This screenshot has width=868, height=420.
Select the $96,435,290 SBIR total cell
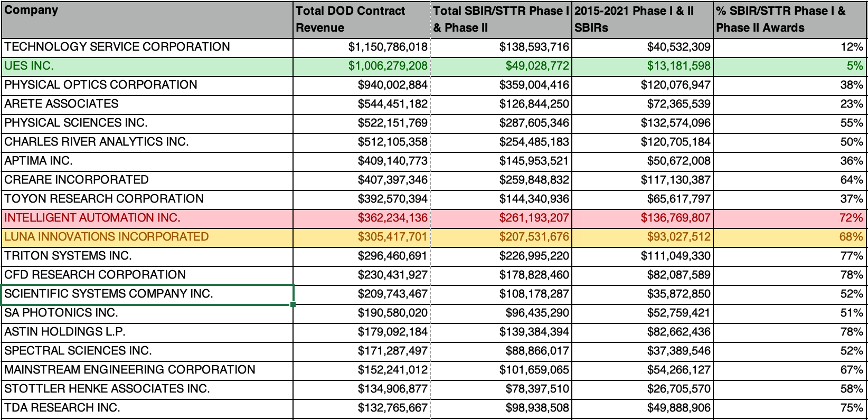pyautogui.click(x=501, y=313)
